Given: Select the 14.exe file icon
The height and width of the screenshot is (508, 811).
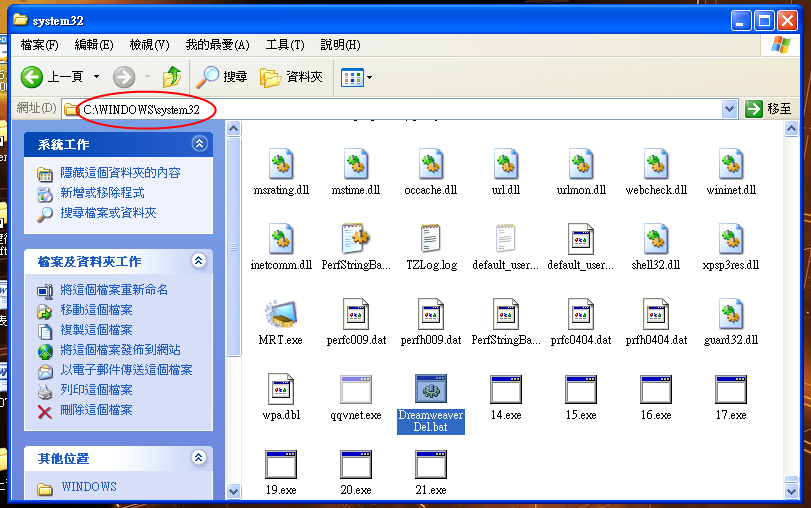Looking at the screenshot, I should tap(506, 389).
